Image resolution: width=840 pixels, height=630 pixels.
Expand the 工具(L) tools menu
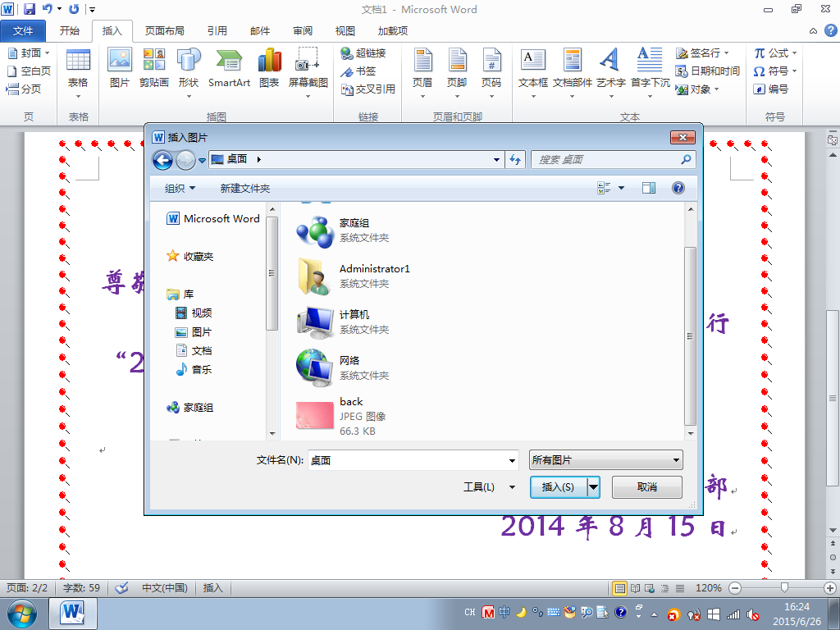point(489,487)
